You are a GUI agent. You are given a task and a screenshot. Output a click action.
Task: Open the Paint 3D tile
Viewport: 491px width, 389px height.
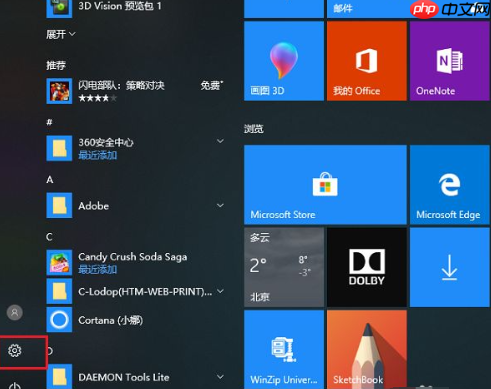(284, 61)
